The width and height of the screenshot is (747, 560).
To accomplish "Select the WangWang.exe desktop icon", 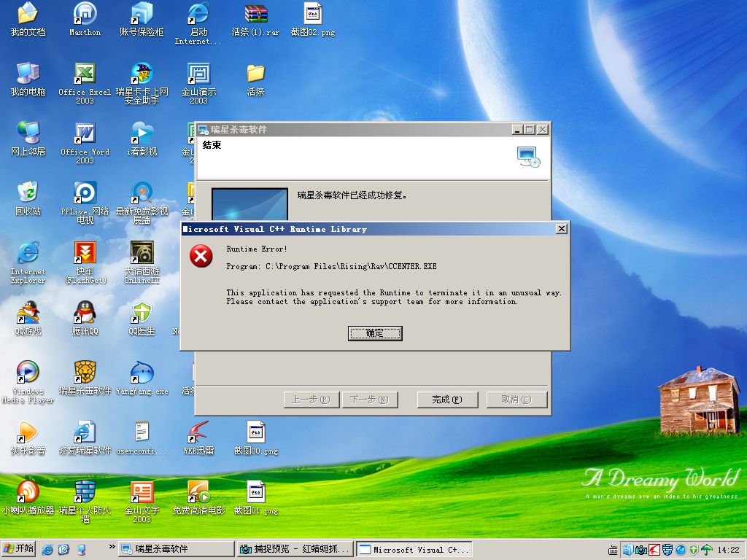I will coord(142,378).
